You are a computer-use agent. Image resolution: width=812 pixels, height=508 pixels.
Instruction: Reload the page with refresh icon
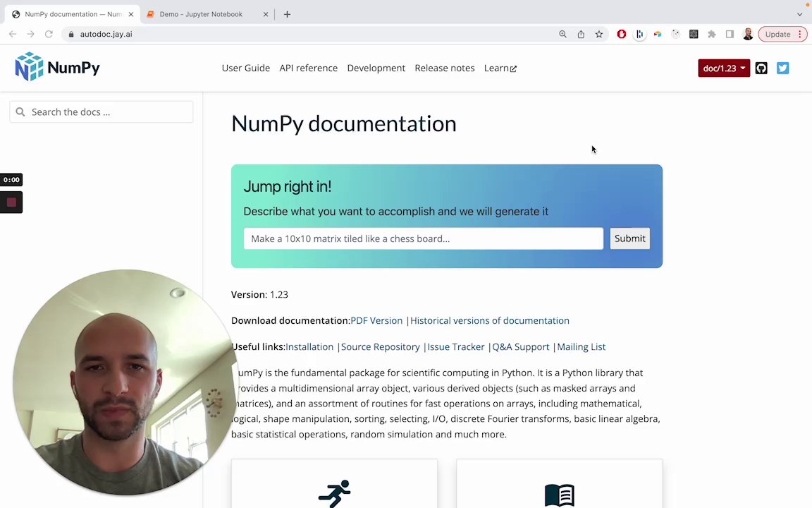[49, 34]
